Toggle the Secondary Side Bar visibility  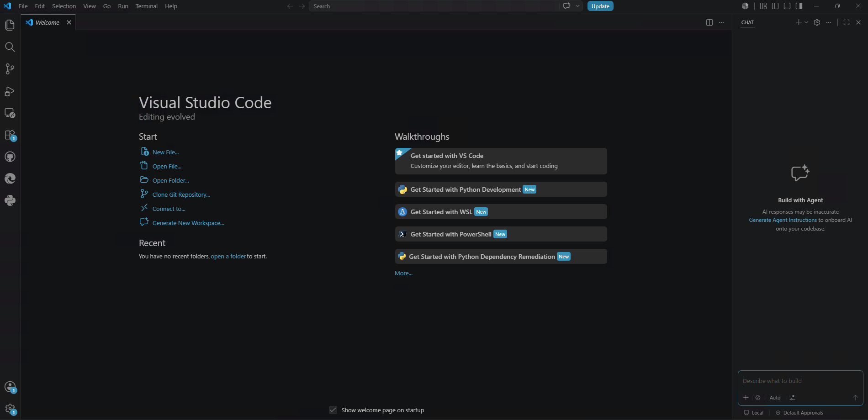coord(799,6)
